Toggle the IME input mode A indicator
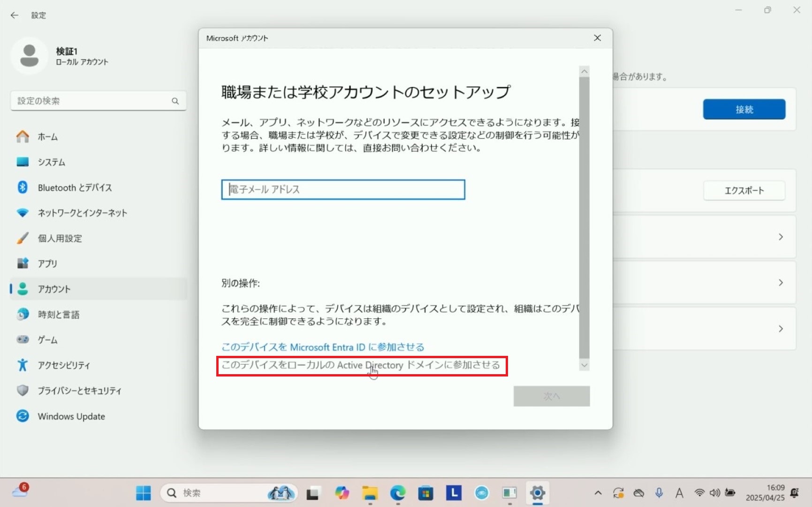Screen dimensions: 812x507 point(679,493)
